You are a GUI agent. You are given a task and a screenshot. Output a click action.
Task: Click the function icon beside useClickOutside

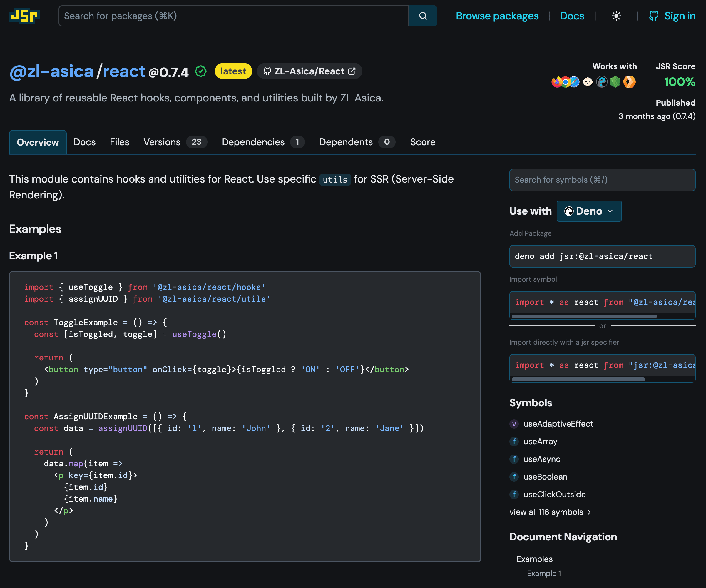(x=514, y=495)
